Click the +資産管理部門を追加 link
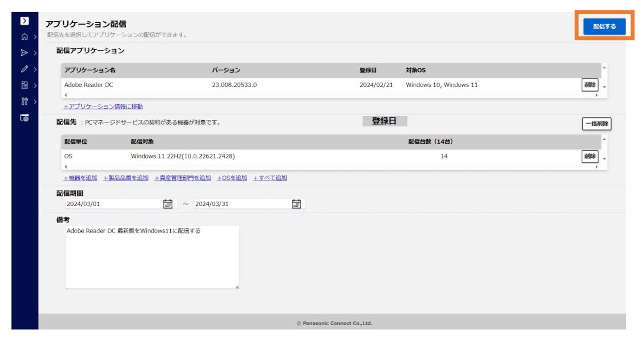Image resolution: width=644 pixels, height=341 pixels. [x=182, y=178]
